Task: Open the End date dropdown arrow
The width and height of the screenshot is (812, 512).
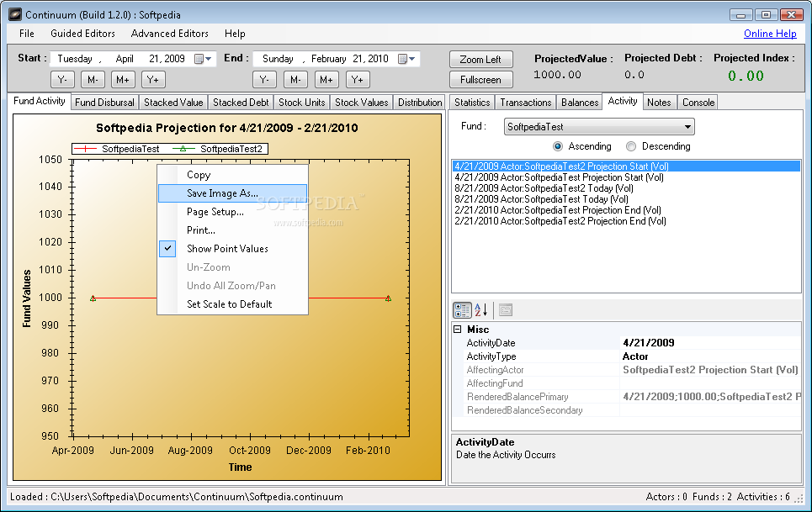Action: click(x=411, y=59)
